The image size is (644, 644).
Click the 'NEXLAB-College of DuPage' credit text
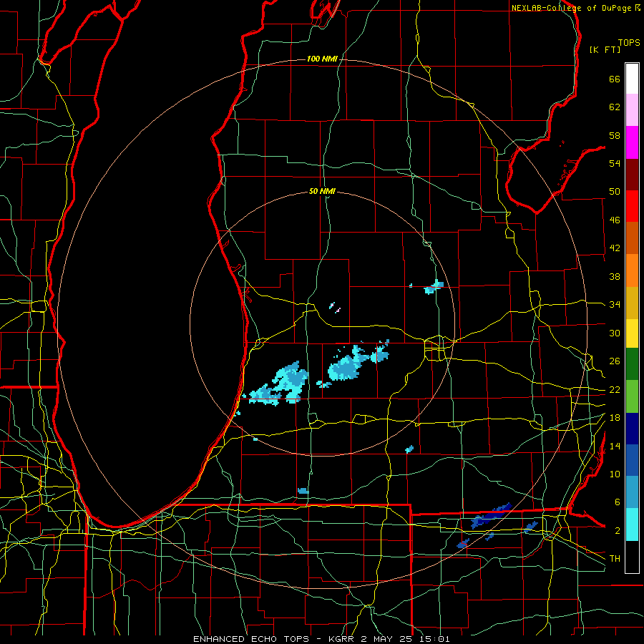tap(572, 8)
